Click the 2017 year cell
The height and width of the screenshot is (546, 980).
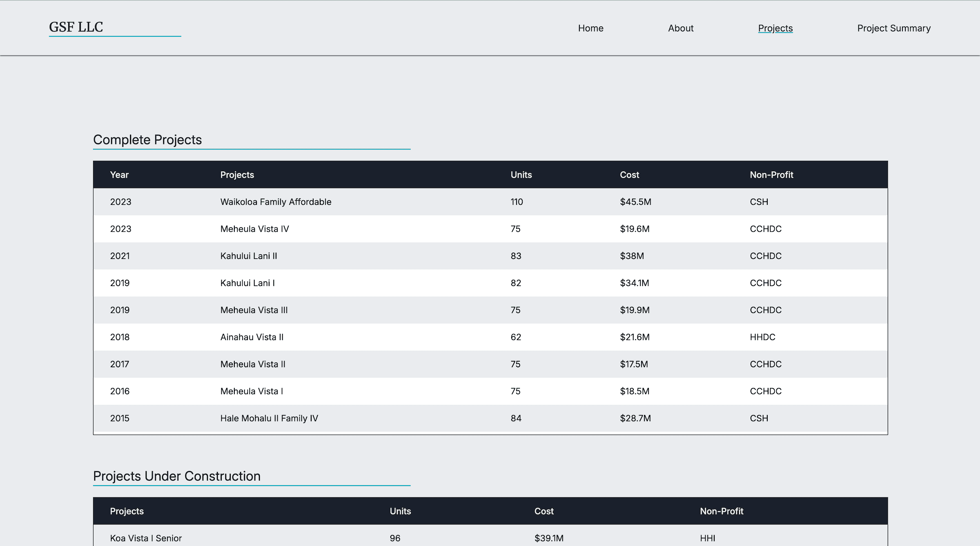coord(119,364)
